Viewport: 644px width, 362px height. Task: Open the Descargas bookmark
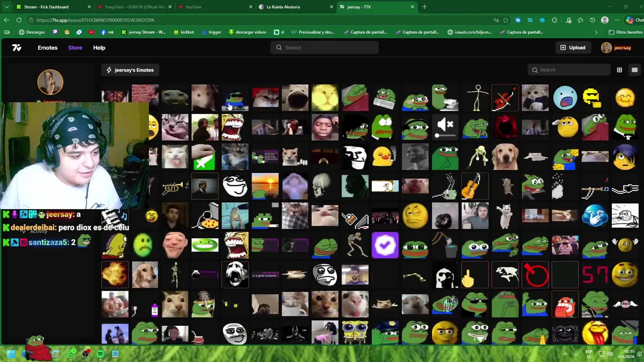32,32
